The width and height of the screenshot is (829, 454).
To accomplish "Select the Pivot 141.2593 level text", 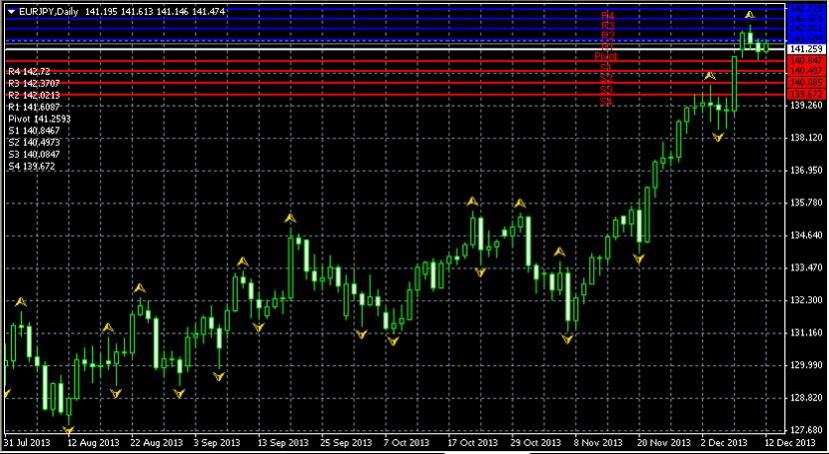I will coord(37,118).
